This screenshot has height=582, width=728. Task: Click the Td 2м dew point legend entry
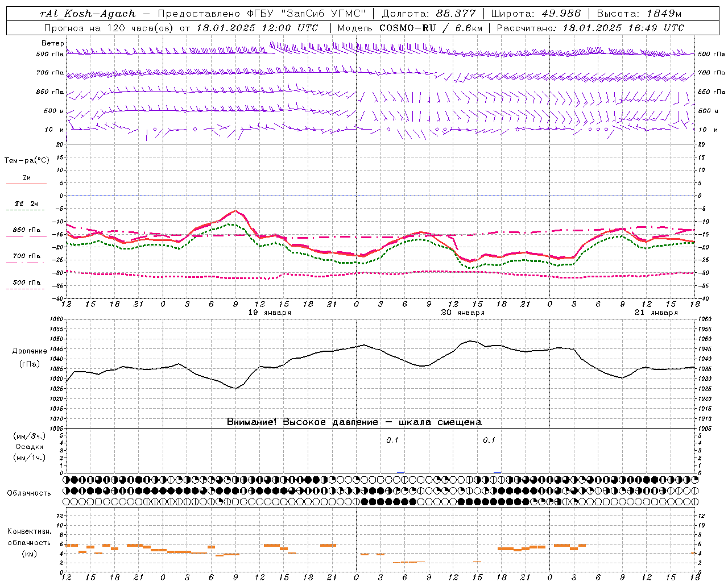pyautogui.click(x=26, y=203)
